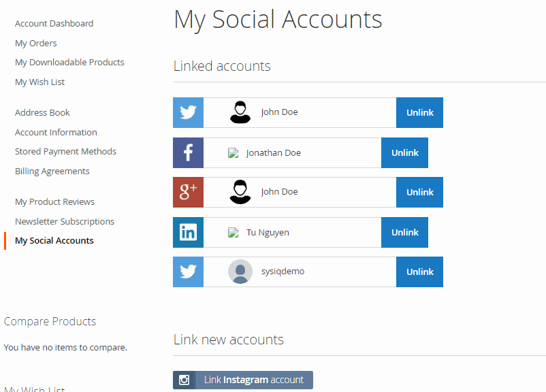Select Stored Payment Methods

pyautogui.click(x=65, y=151)
